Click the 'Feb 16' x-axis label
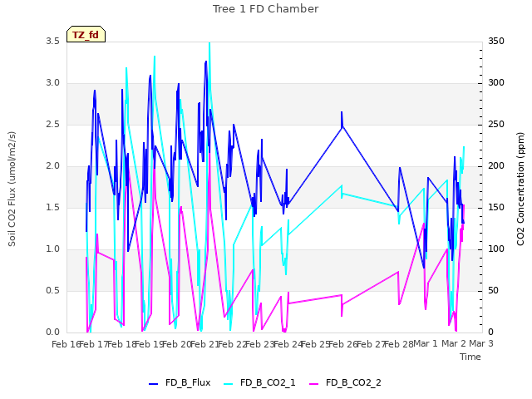Image resolution: width=532 pixels, height=399 pixels. point(66,344)
